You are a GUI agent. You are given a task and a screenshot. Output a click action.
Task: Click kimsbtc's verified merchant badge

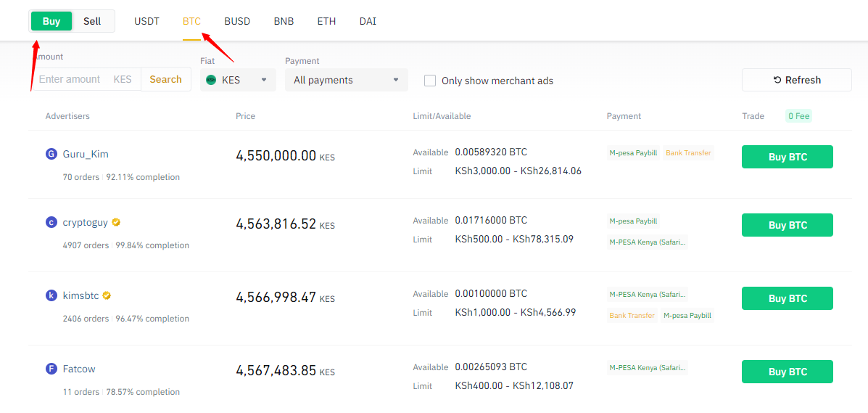point(107,295)
